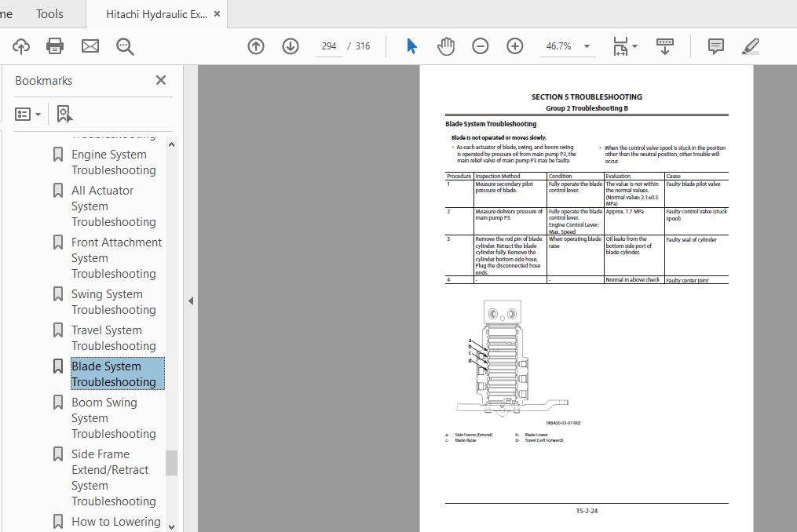Select the hand pan tool
This screenshot has height=532, width=797.
(446, 46)
